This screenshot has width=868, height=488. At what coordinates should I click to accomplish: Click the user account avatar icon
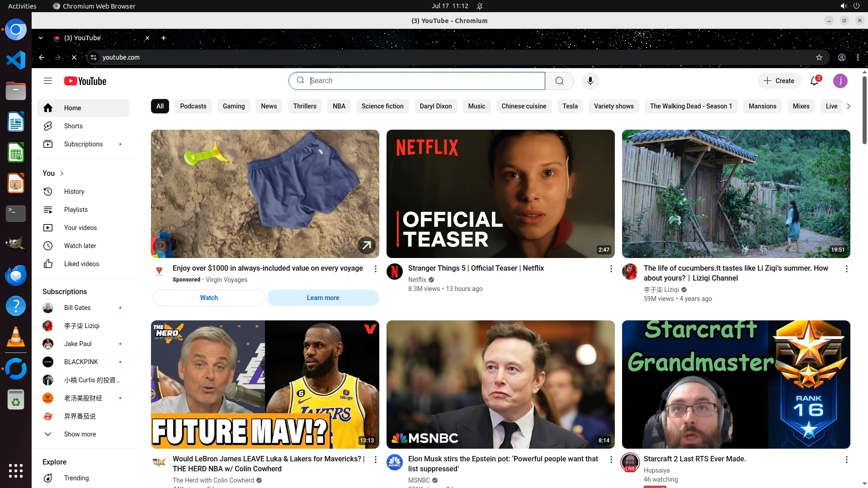(x=840, y=81)
